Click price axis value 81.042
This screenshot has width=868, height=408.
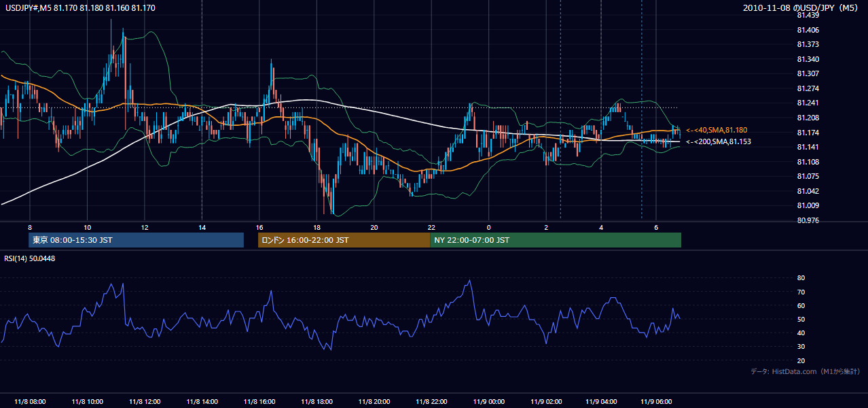point(808,191)
